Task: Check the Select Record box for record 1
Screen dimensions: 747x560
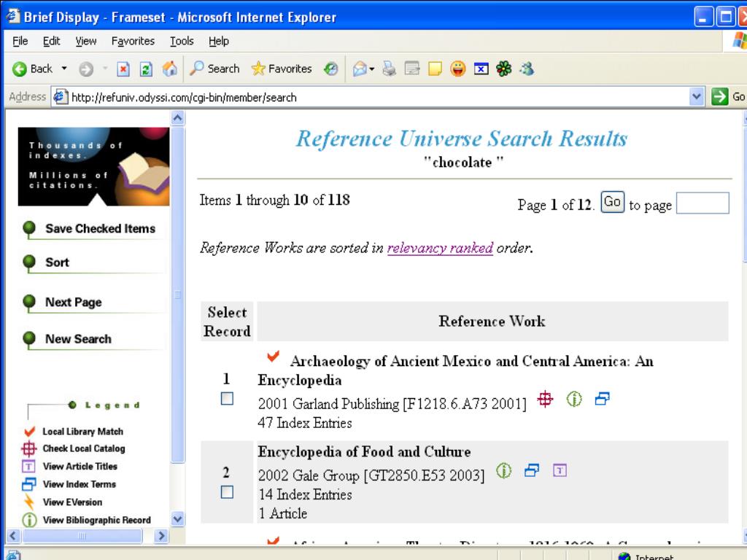Action: pyautogui.click(x=228, y=399)
